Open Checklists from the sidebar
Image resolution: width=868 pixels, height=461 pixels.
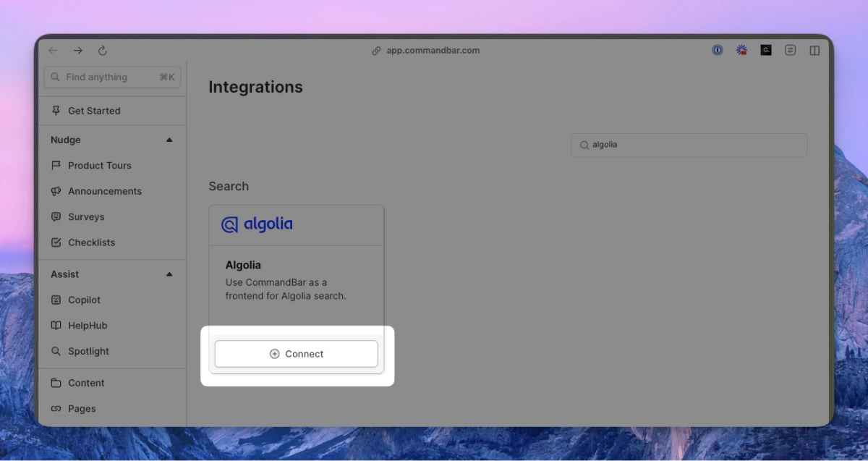click(91, 242)
